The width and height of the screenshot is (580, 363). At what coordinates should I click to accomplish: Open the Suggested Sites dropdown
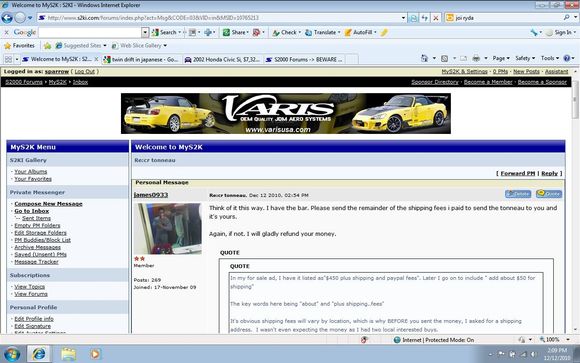(81, 46)
